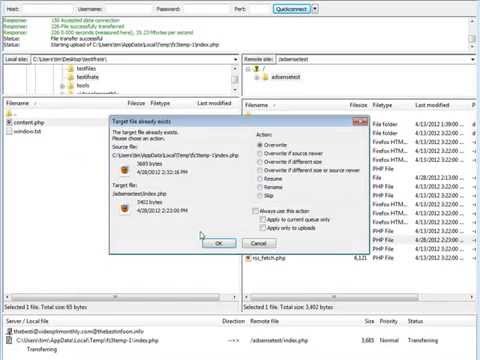Sort remote files by Filesize column

pos(358,105)
